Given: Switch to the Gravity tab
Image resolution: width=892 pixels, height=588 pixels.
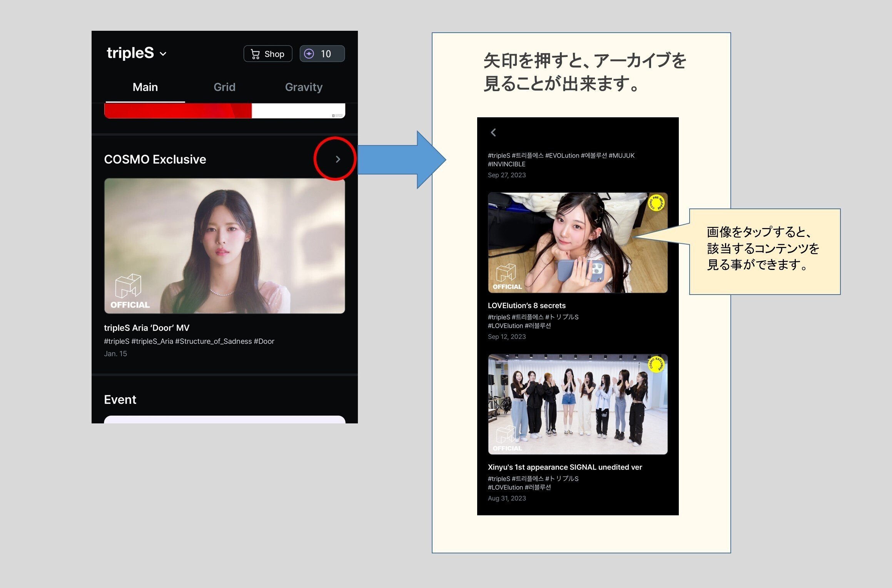Looking at the screenshot, I should tap(304, 87).
